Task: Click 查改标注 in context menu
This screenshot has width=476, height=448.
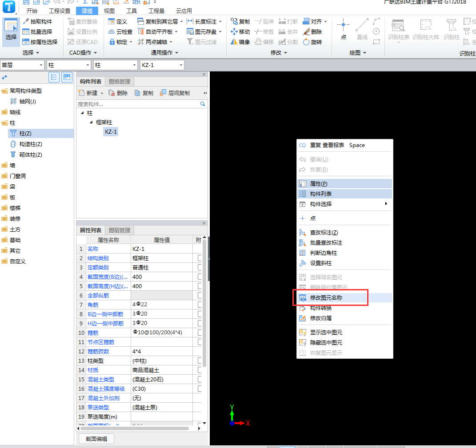Action: point(324,233)
